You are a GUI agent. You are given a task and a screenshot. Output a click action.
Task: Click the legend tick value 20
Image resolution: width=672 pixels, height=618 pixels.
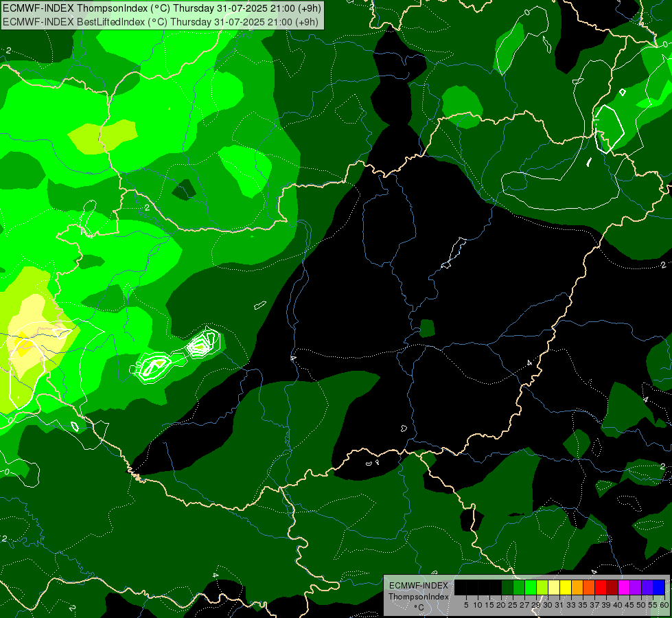point(501,605)
